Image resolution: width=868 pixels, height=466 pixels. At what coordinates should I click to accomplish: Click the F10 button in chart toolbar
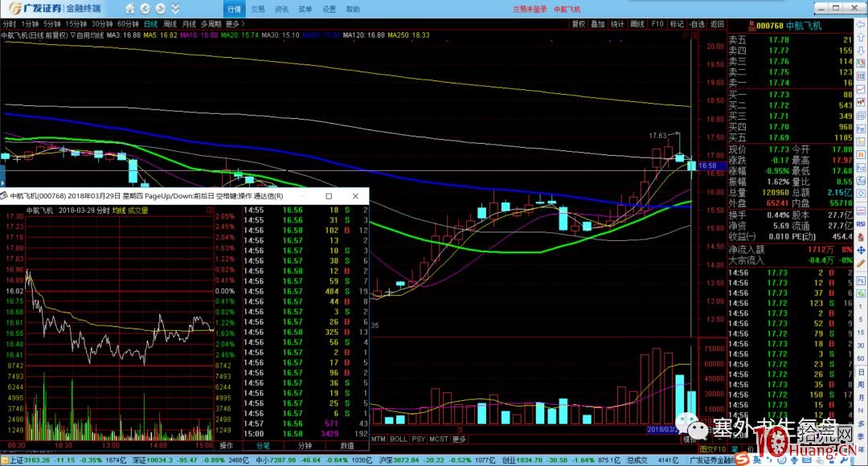[657, 24]
